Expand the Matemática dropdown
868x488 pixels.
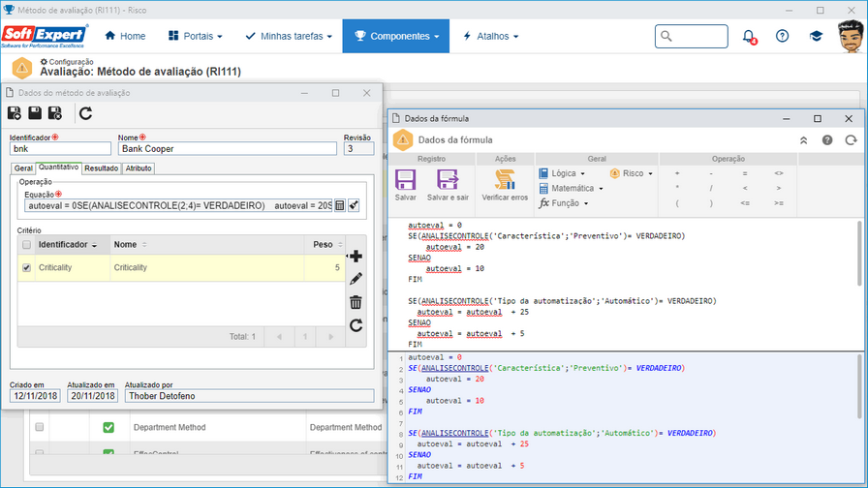(571, 188)
